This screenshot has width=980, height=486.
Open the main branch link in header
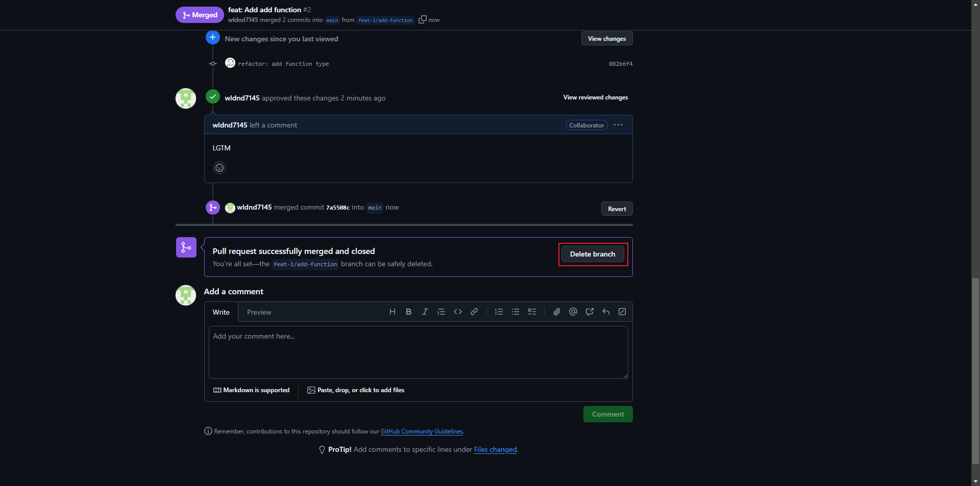click(x=332, y=20)
